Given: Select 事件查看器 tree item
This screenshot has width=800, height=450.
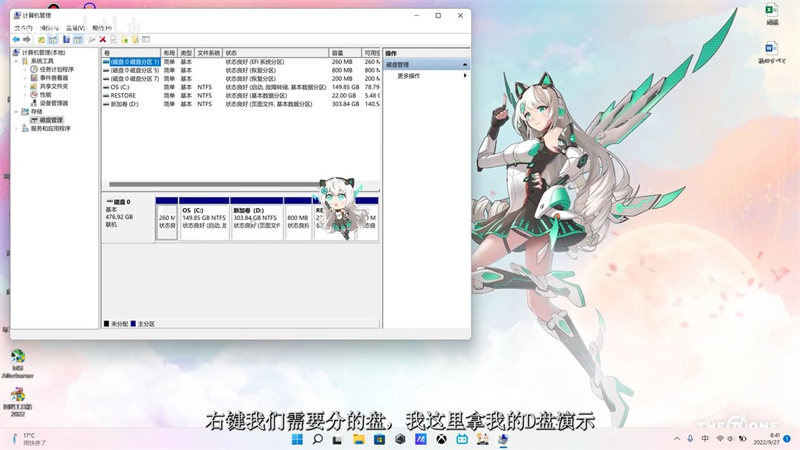Looking at the screenshot, I should click(x=54, y=78).
